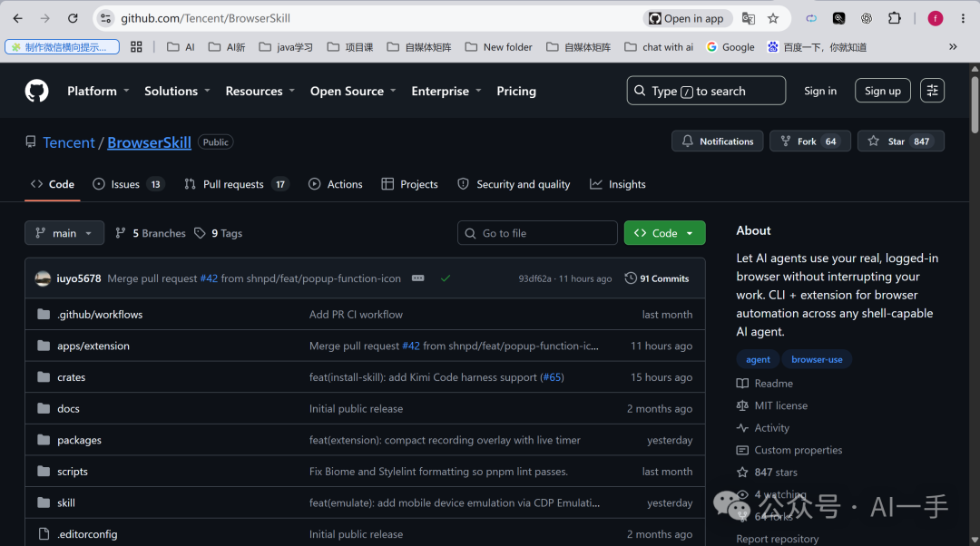Expand the Resources menu

(x=260, y=92)
